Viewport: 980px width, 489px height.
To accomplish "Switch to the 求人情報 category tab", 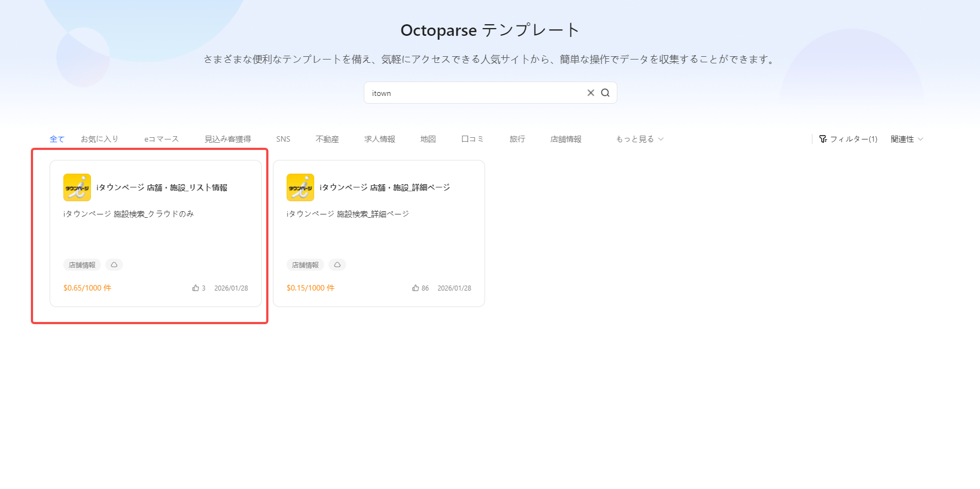I will [x=379, y=139].
